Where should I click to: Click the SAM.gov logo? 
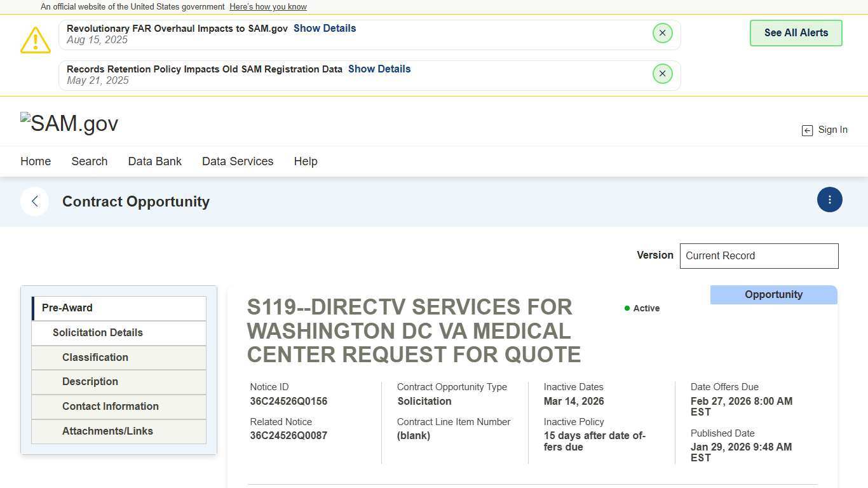click(69, 123)
